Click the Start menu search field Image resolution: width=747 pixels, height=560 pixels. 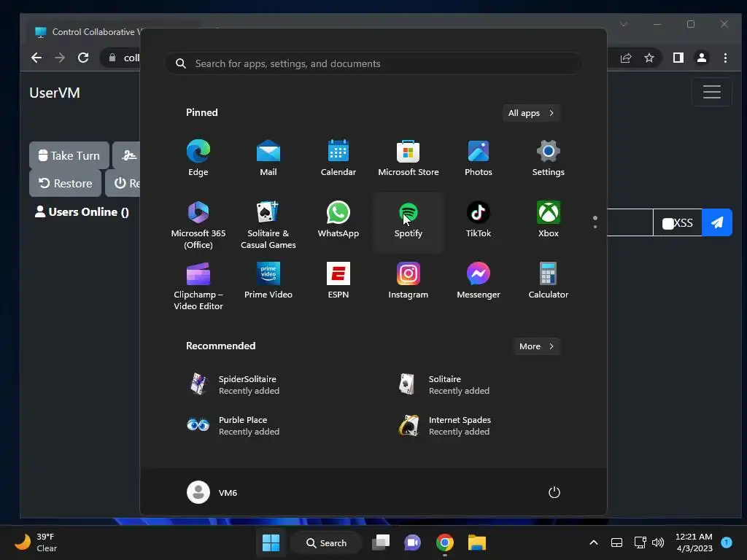point(373,64)
